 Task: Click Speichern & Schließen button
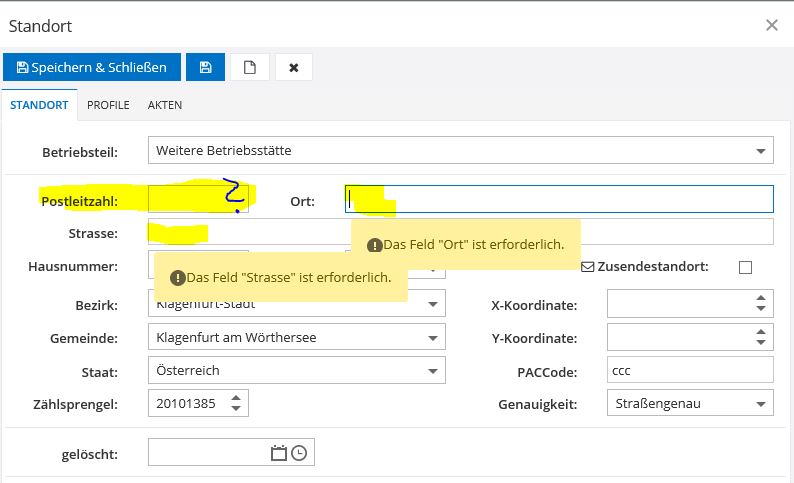tap(92, 67)
